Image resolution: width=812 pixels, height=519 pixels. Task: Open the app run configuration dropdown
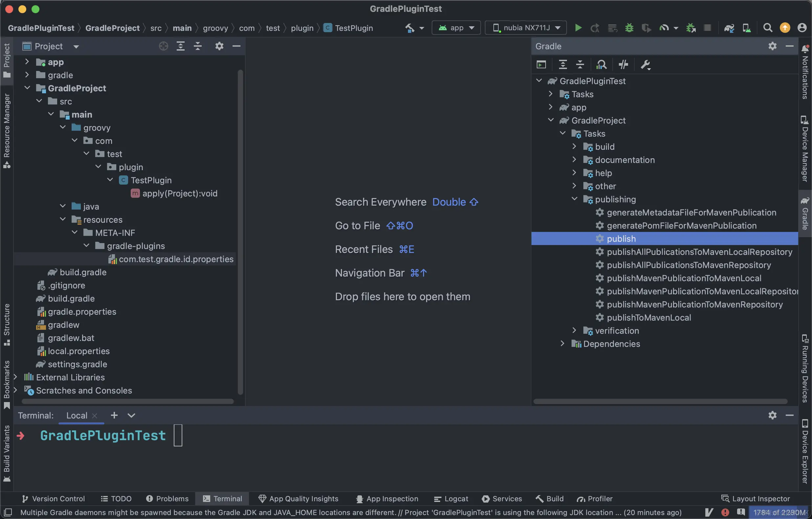[x=456, y=28]
